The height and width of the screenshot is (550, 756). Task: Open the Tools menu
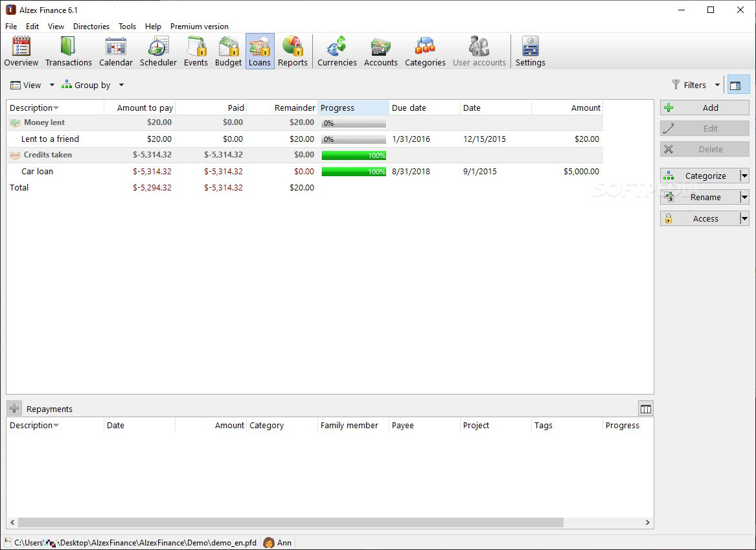pos(127,27)
